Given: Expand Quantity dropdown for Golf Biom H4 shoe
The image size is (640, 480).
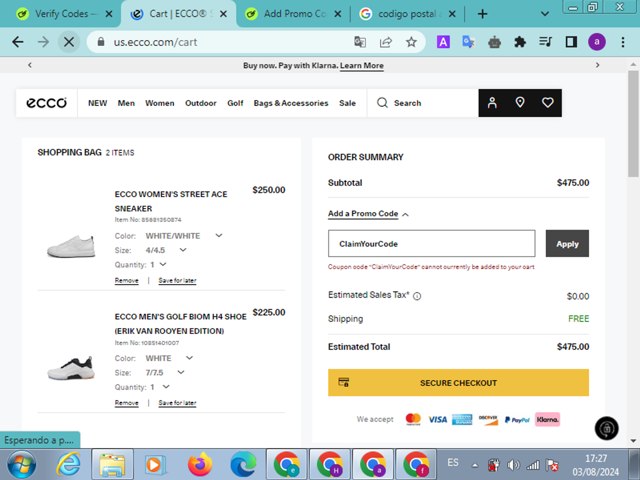Looking at the screenshot, I should click(166, 387).
